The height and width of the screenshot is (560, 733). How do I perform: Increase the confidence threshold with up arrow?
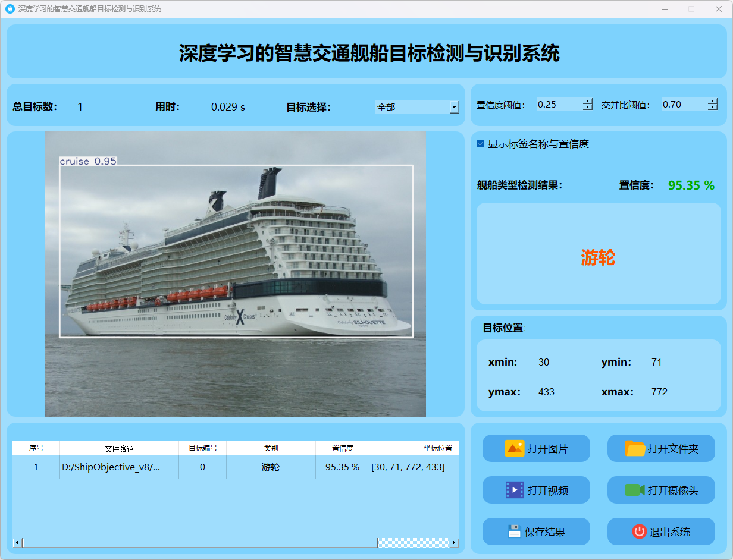[x=588, y=101]
